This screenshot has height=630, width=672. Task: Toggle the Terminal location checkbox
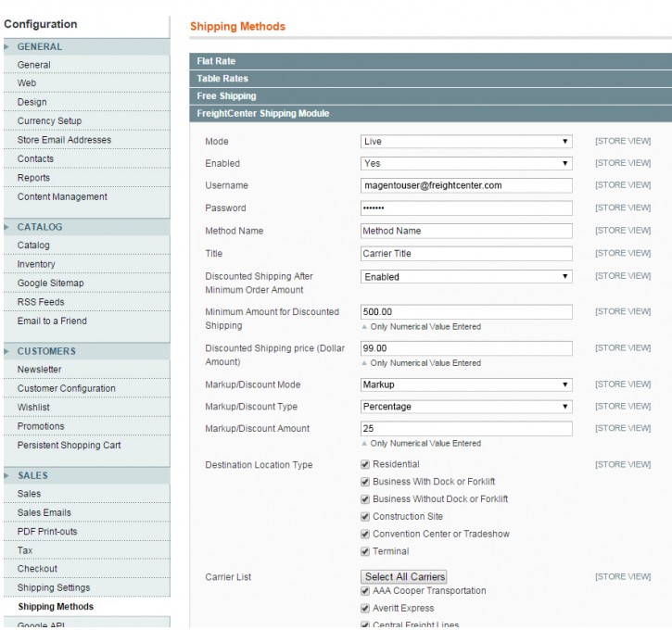click(x=365, y=551)
